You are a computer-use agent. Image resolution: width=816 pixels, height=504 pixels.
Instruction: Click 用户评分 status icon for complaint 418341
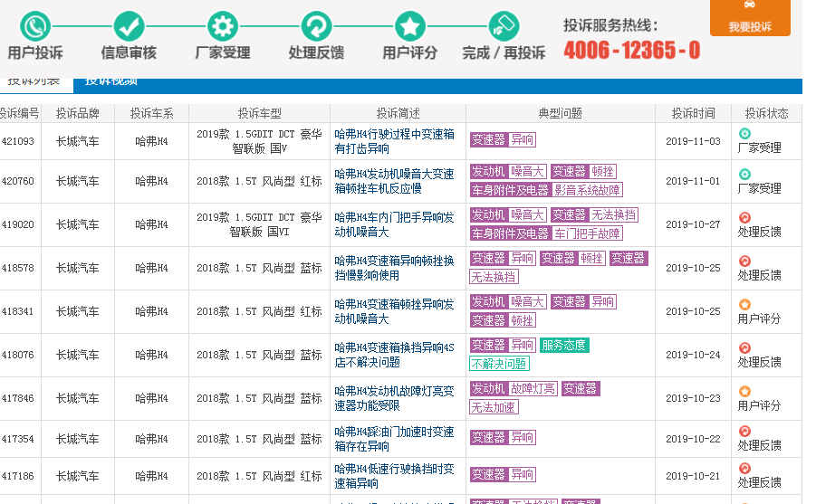click(x=744, y=304)
